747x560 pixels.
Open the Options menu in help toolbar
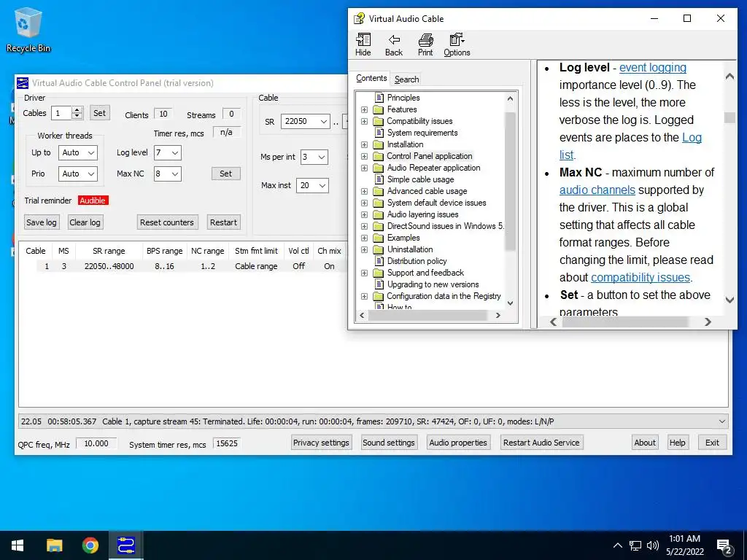pos(457,44)
